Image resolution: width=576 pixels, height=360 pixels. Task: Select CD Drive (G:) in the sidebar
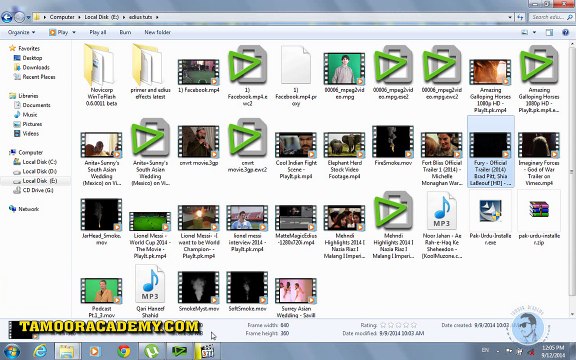[x=33, y=190]
